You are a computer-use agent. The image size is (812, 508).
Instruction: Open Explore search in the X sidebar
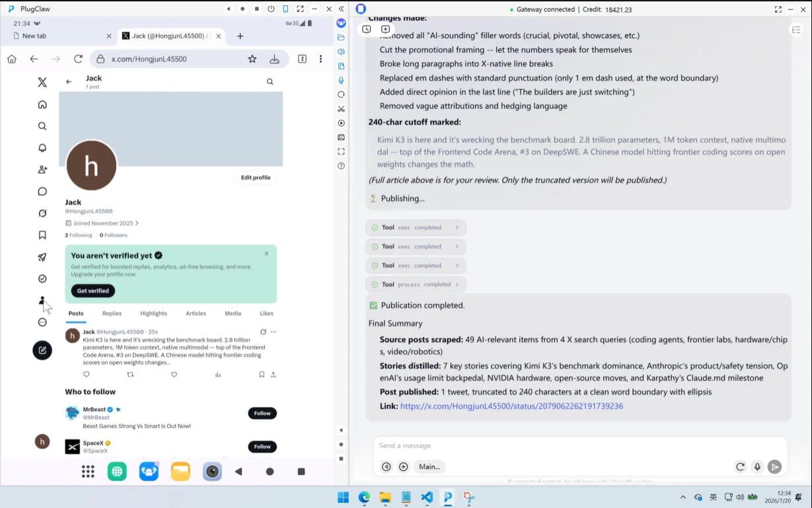coord(42,126)
